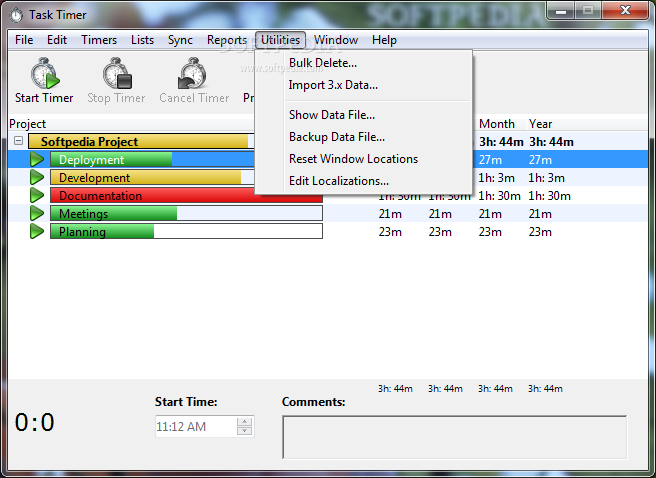Start the Planning task timer play icon
Image resolution: width=656 pixels, height=478 pixels.
(37, 231)
